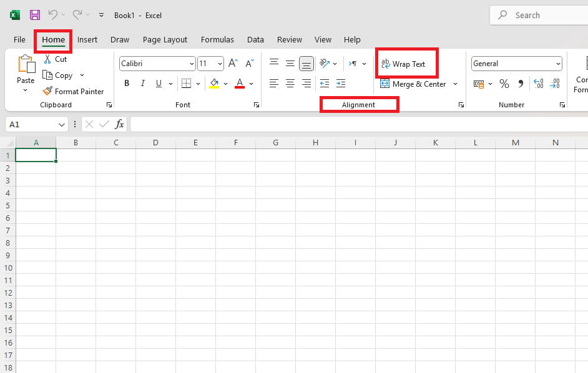Click the Insert Function fx icon

[119, 125]
